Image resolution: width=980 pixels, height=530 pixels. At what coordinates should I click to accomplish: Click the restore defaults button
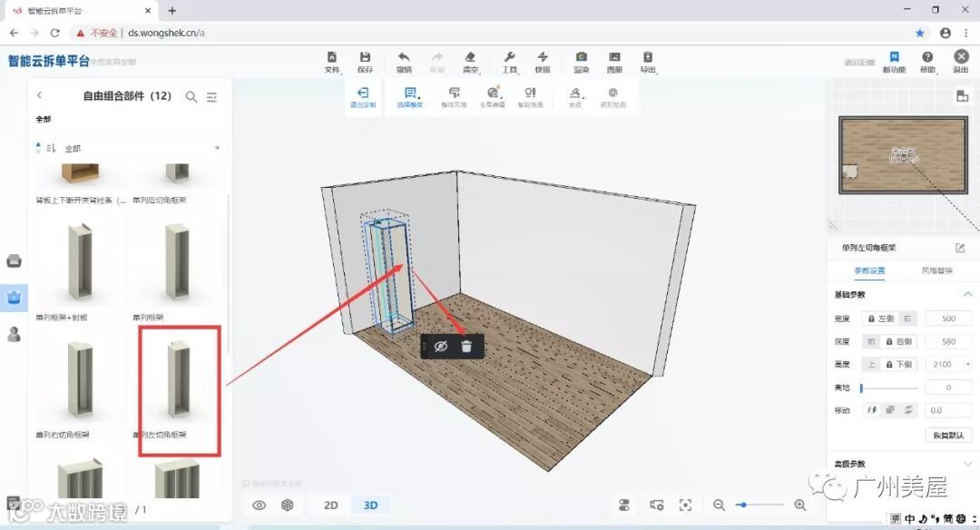tap(948, 435)
